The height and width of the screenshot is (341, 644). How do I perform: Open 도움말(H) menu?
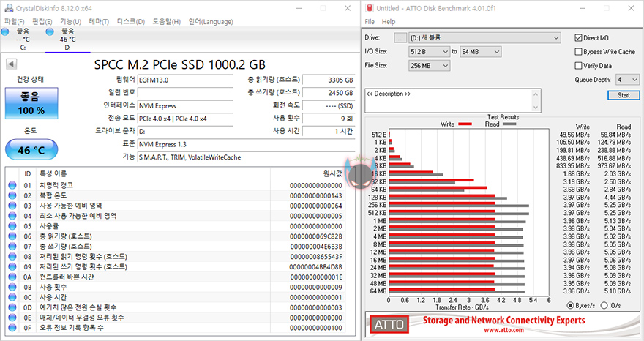(x=167, y=22)
